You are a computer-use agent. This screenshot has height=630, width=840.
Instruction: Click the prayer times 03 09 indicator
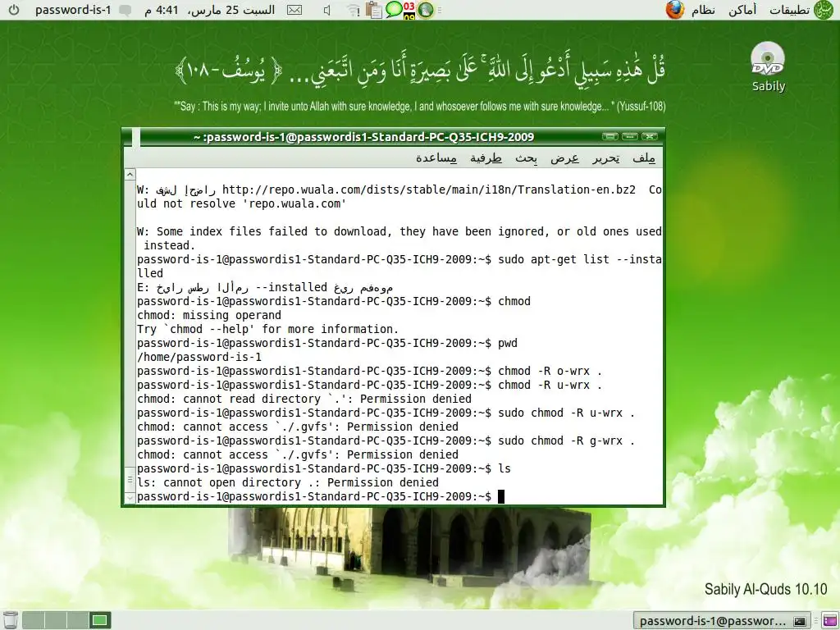pos(409,10)
